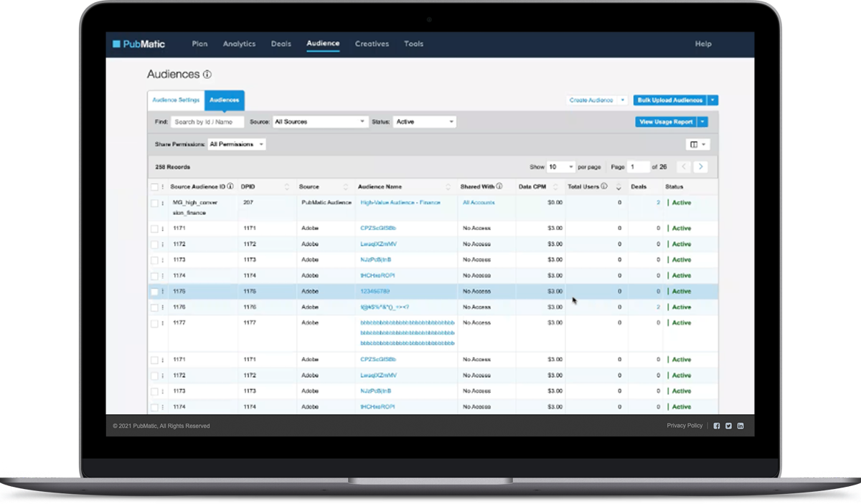This screenshot has width=861, height=504.
Task: Click the Shared With column info icon
Action: click(x=499, y=186)
